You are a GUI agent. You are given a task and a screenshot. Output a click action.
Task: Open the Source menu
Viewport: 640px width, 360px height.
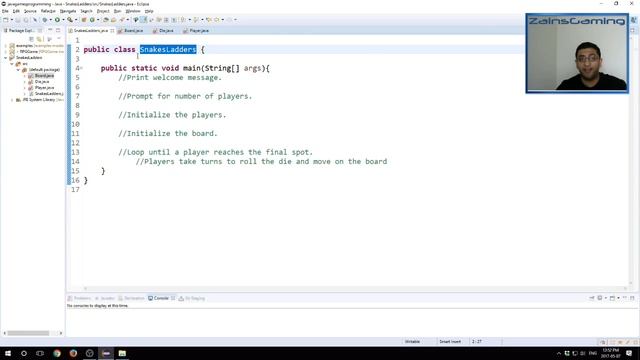pyautogui.click(x=30, y=11)
